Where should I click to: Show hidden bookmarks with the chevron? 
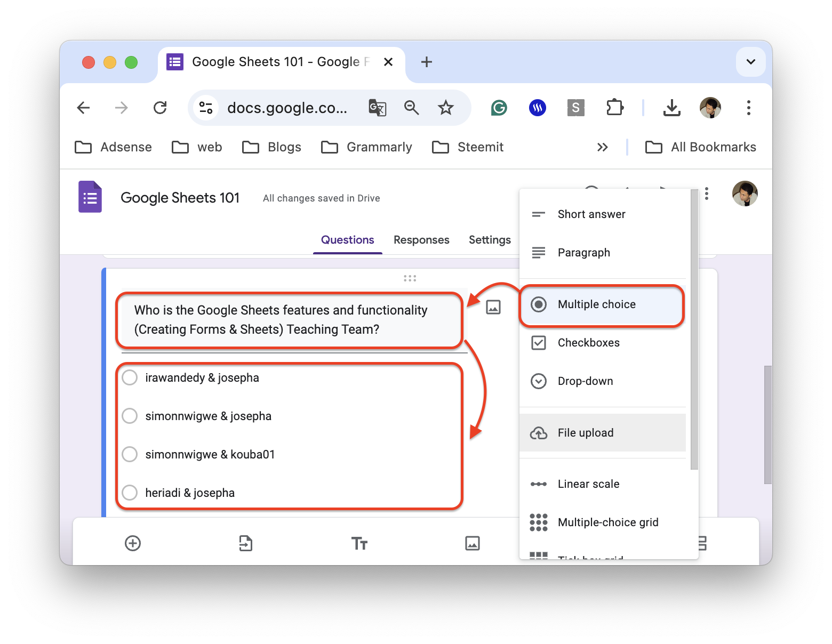click(x=603, y=147)
